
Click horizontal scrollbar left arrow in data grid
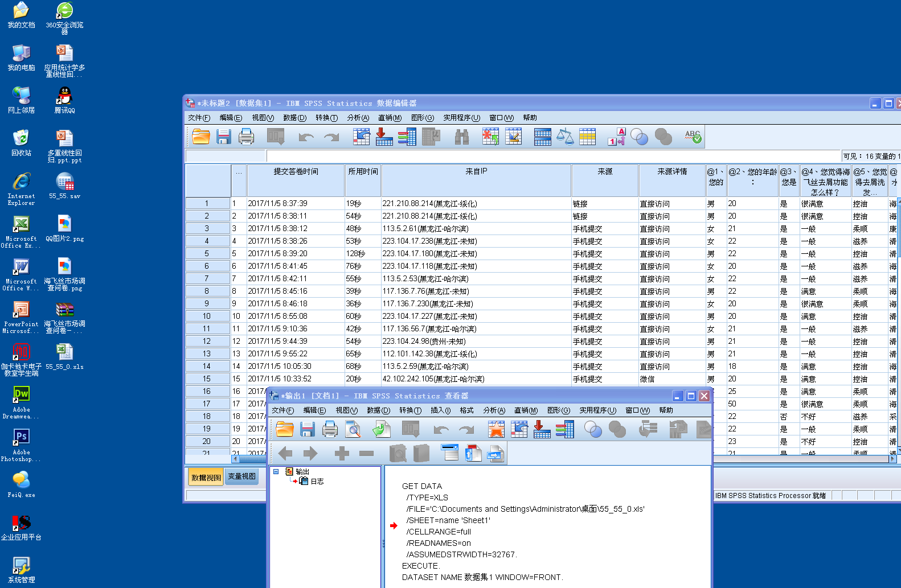click(x=235, y=458)
